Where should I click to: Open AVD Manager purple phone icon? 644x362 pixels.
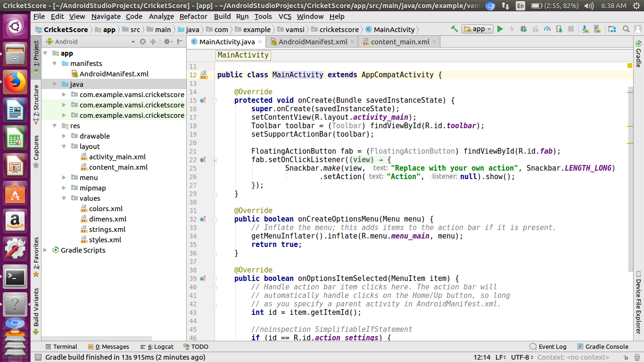pyautogui.click(x=598, y=29)
